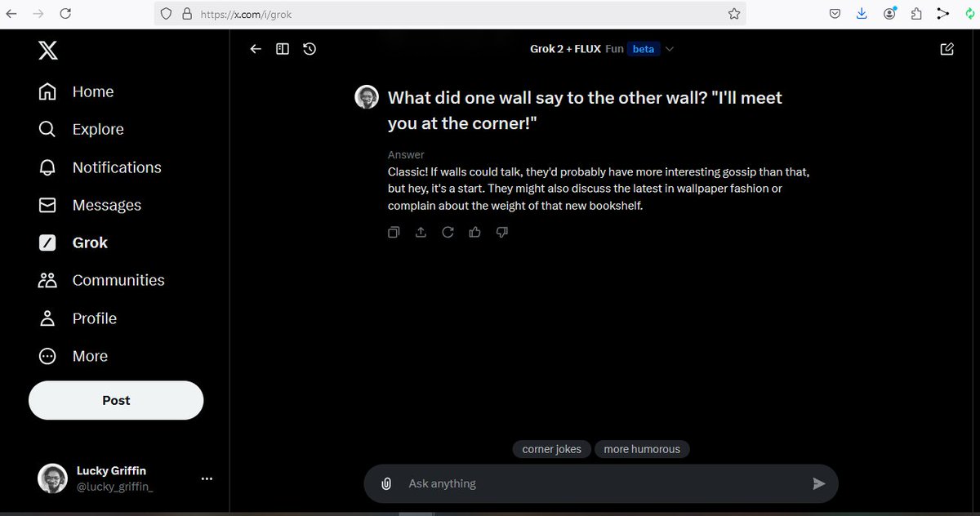This screenshot has height=516, width=980.
Task: Click the Lucky Griffin avatar in the sidebar
Action: [x=52, y=478]
